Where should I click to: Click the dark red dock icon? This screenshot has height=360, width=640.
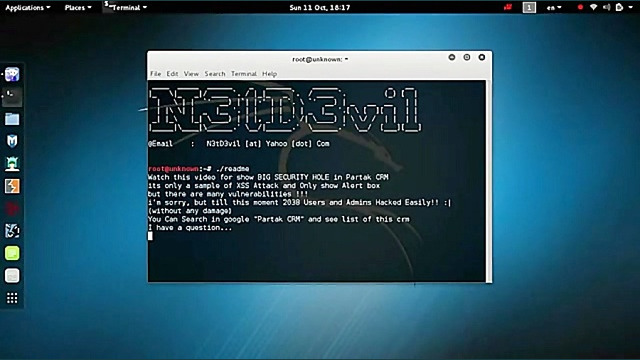point(12,209)
